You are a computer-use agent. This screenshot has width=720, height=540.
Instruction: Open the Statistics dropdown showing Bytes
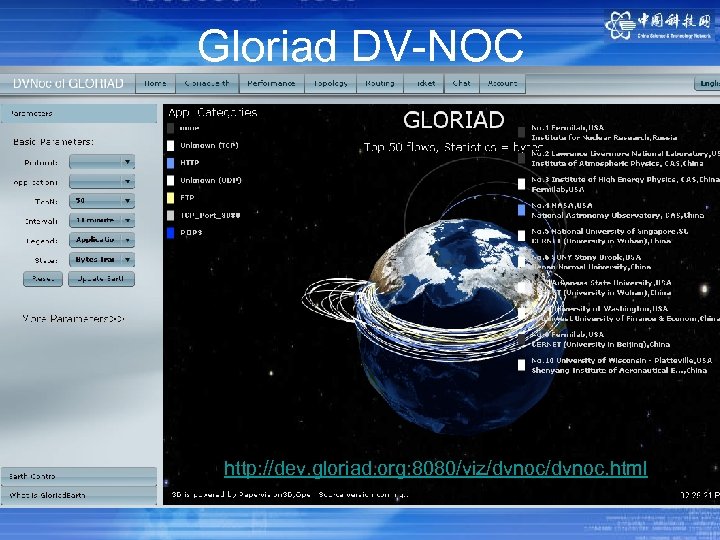point(101,259)
